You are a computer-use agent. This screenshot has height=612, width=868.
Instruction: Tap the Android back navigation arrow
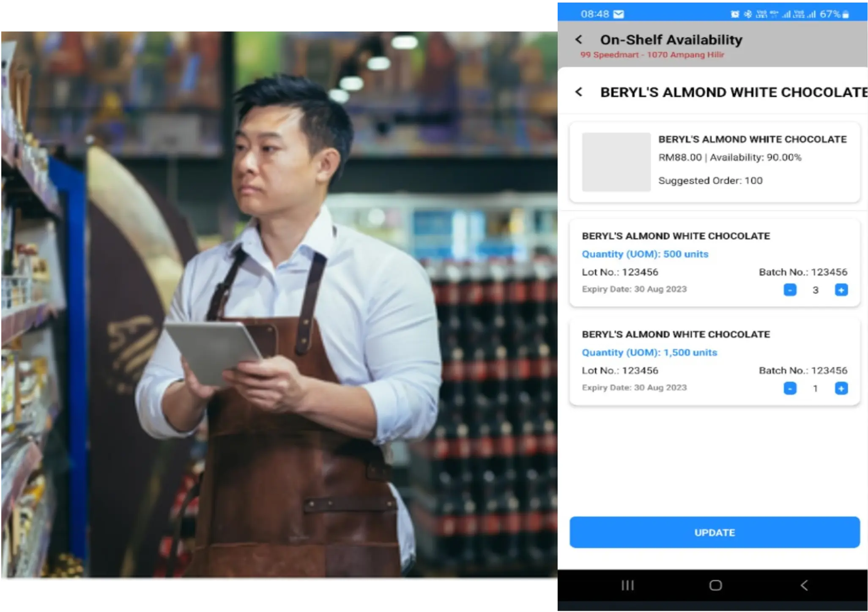[802, 586]
